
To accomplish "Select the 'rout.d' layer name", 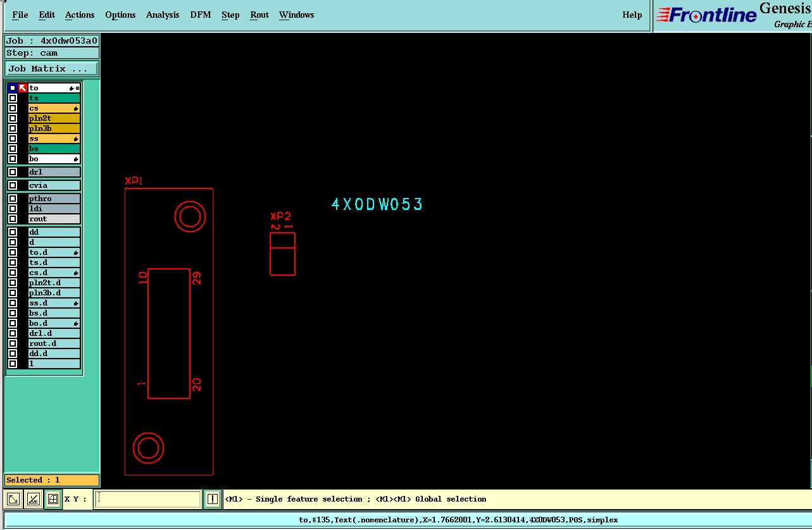I will tap(54, 343).
